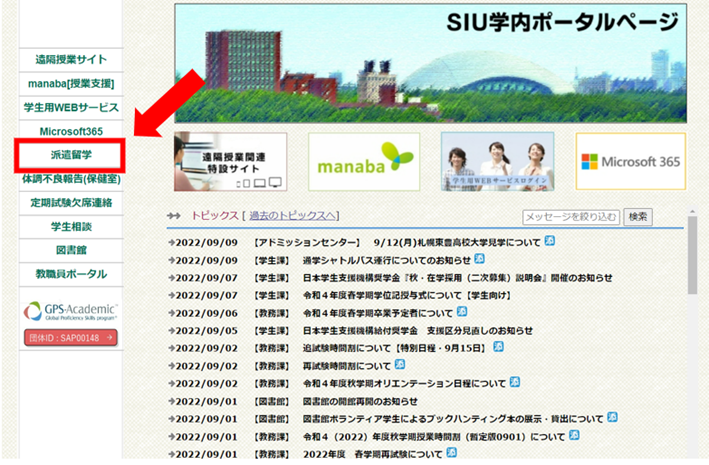Open topic 9/12(月)札幌東豊高校大学見学について
Image resolution: width=709 pixels, height=465 pixels.
click(457, 242)
